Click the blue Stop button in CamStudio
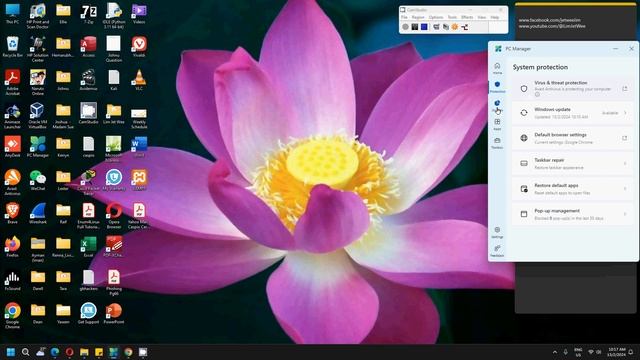640x360 pixels. coord(424,27)
